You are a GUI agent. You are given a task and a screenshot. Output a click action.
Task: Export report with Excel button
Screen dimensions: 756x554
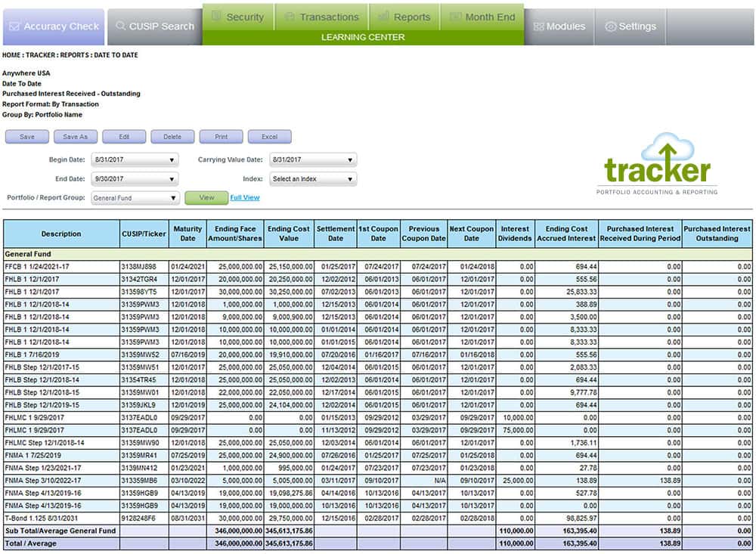[270, 137]
